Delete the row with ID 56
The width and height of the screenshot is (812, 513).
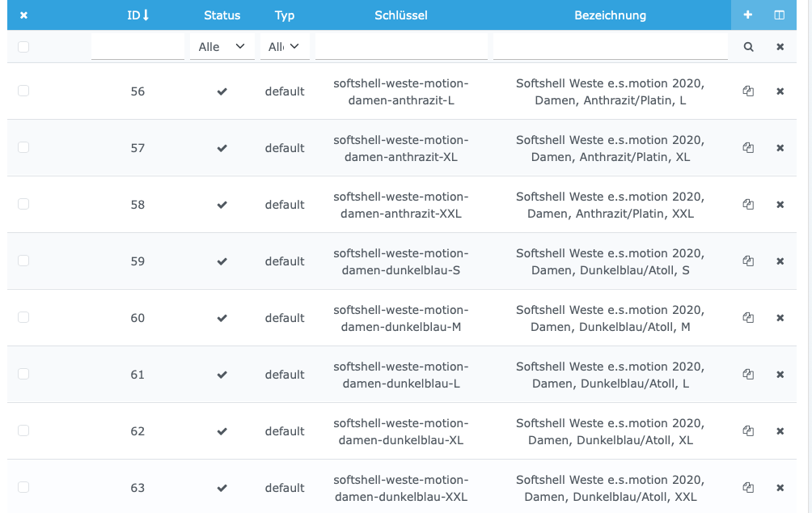[x=780, y=91]
